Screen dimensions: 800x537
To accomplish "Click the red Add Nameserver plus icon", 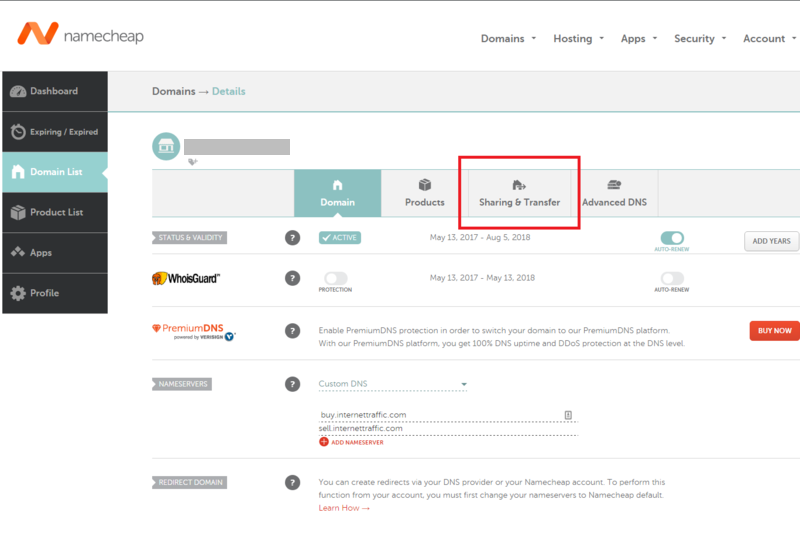I will [324, 441].
